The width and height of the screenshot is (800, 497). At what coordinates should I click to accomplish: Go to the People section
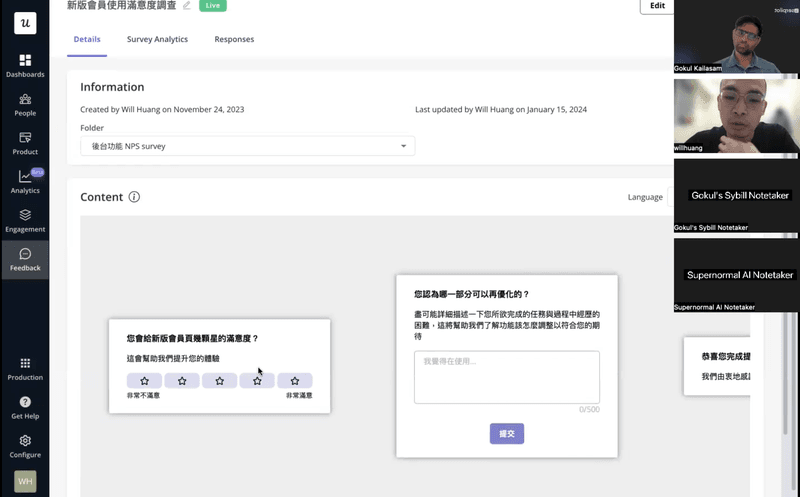coord(25,104)
